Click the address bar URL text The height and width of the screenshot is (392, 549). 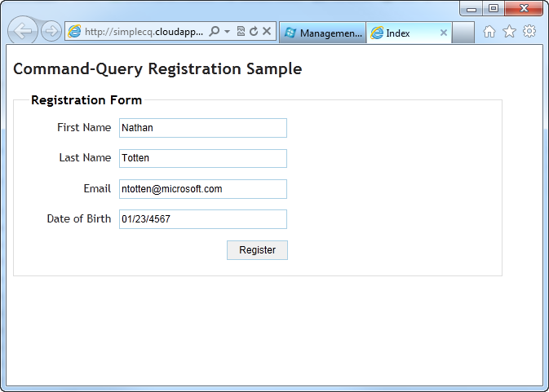point(144,32)
